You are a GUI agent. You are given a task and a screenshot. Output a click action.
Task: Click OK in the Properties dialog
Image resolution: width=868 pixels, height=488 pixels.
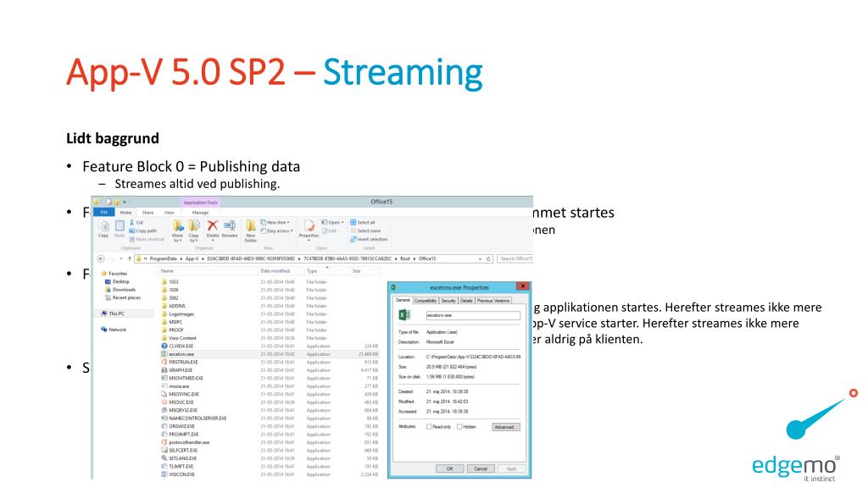(449, 469)
